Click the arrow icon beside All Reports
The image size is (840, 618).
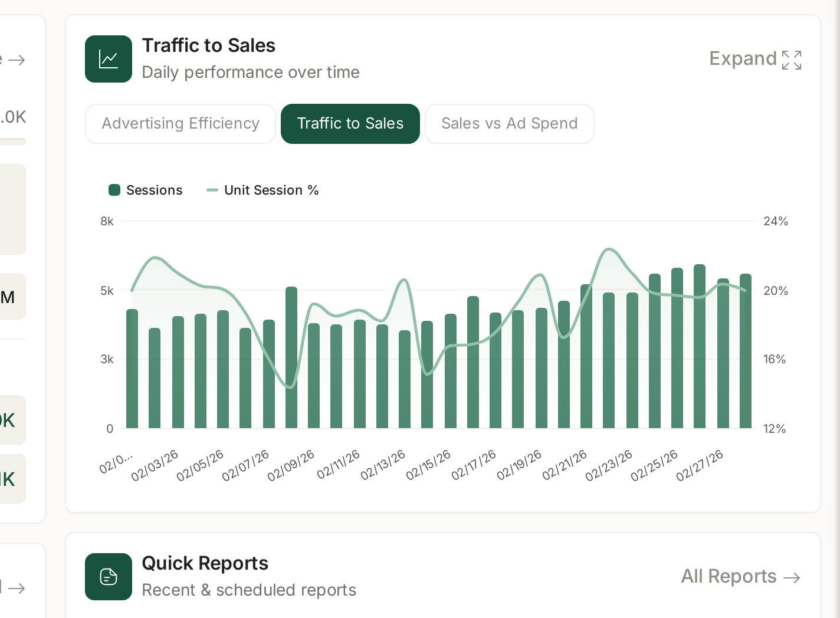click(792, 577)
